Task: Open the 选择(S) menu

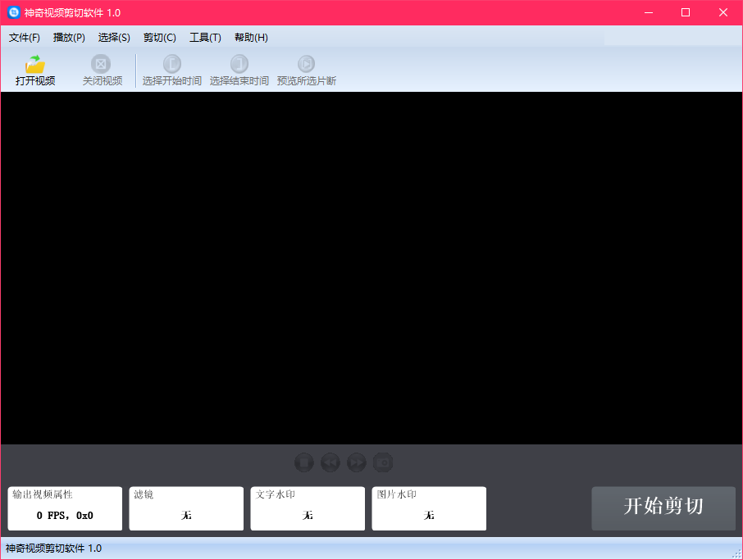Action: [114, 37]
